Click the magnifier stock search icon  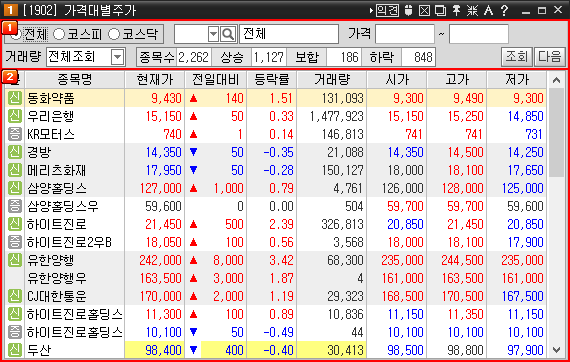coord(228,34)
